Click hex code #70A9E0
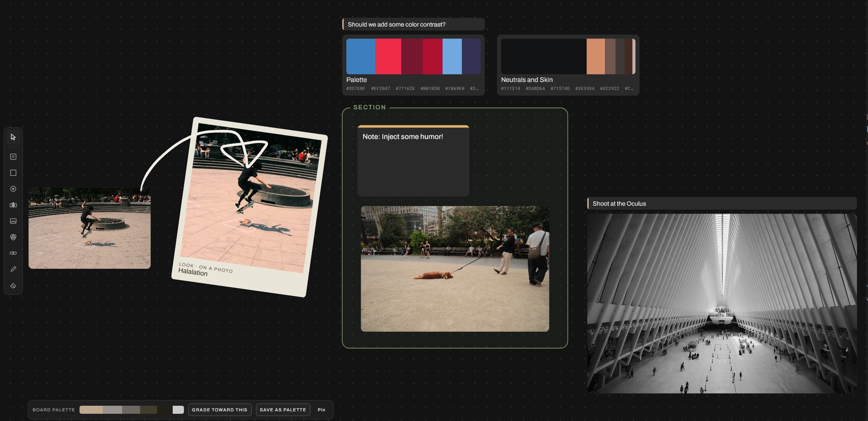 click(x=455, y=88)
